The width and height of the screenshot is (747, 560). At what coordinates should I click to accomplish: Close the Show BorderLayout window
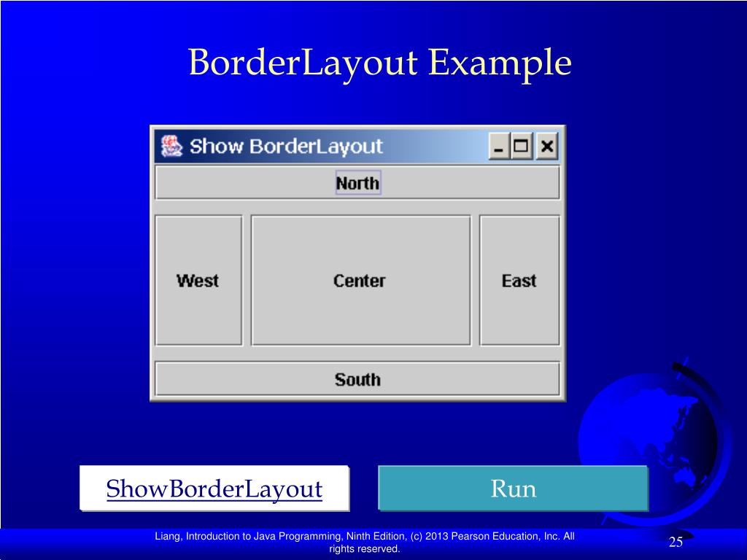[547, 146]
